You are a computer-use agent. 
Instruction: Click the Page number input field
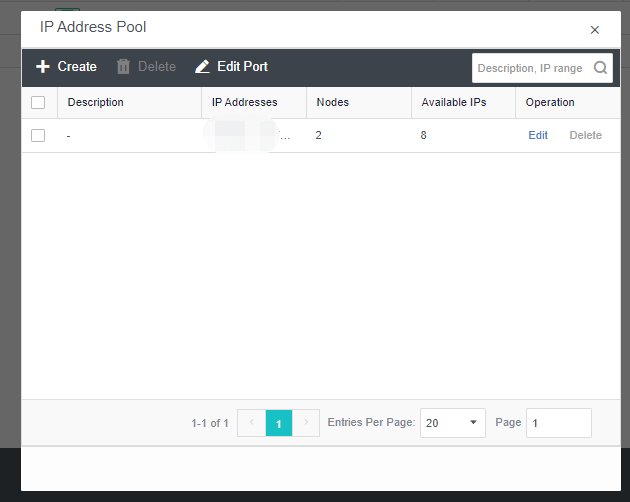[x=558, y=423]
